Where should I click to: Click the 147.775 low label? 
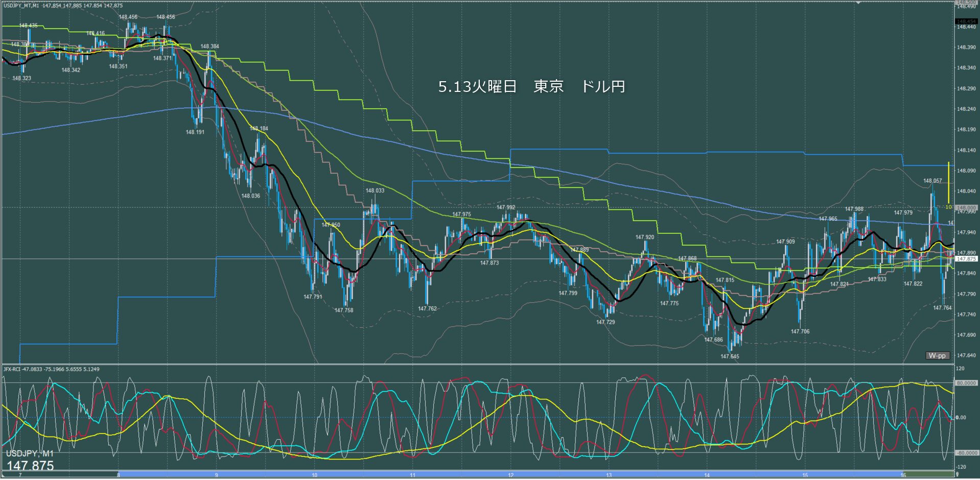coord(669,304)
